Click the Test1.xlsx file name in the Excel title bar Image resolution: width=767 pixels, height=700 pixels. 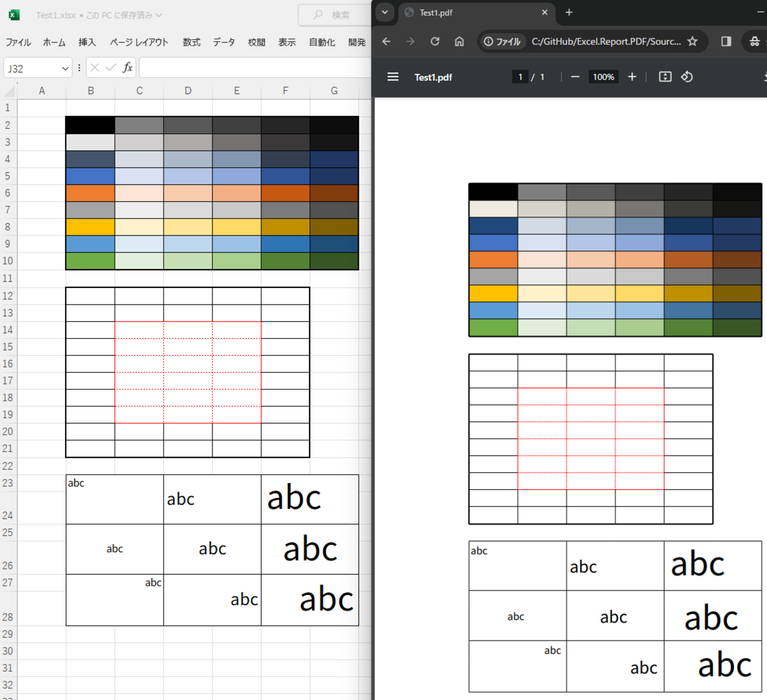coord(55,15)
